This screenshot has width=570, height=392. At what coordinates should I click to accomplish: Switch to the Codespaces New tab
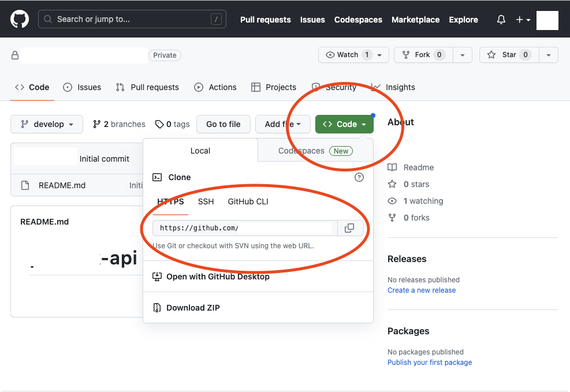pos(315,151)
